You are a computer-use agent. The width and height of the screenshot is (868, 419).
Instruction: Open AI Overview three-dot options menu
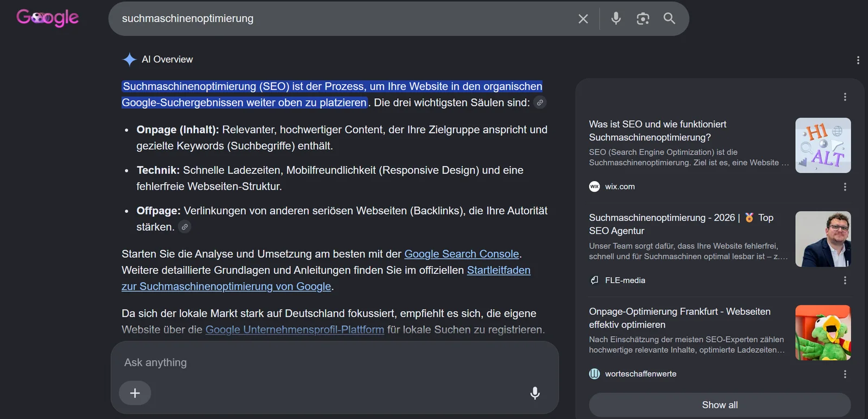858,60
